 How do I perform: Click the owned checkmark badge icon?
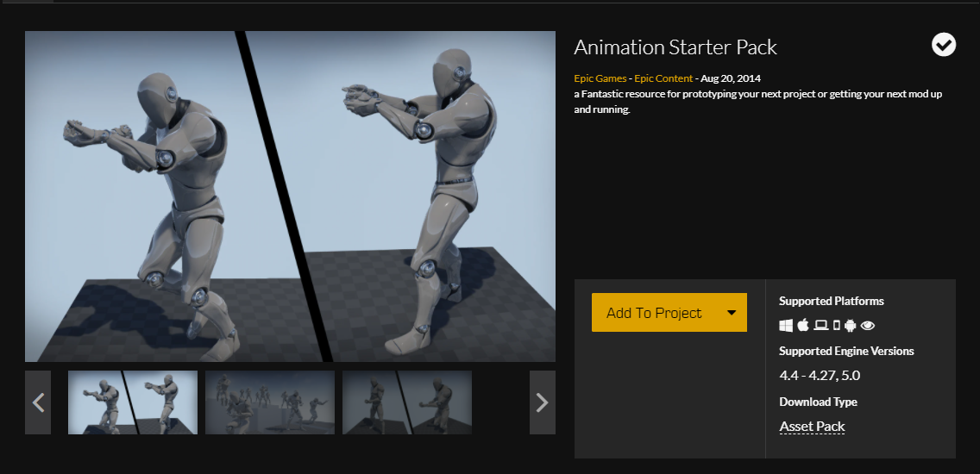coord(944,44)
